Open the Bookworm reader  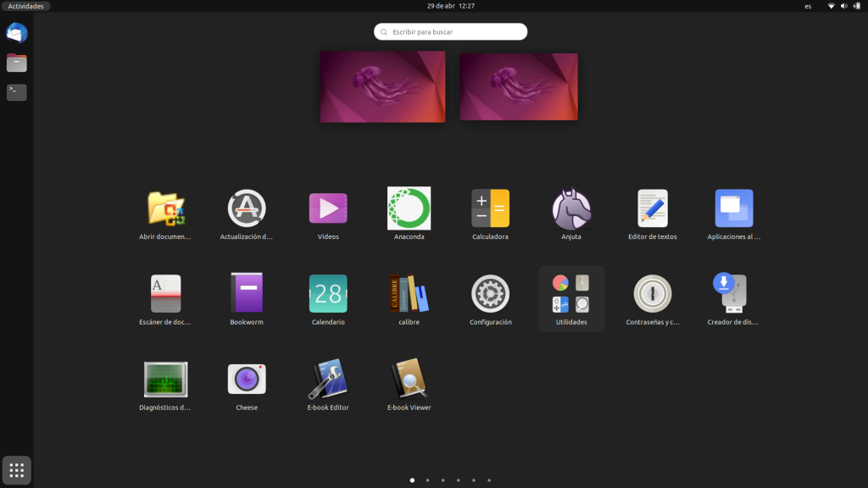click(247, 293)
